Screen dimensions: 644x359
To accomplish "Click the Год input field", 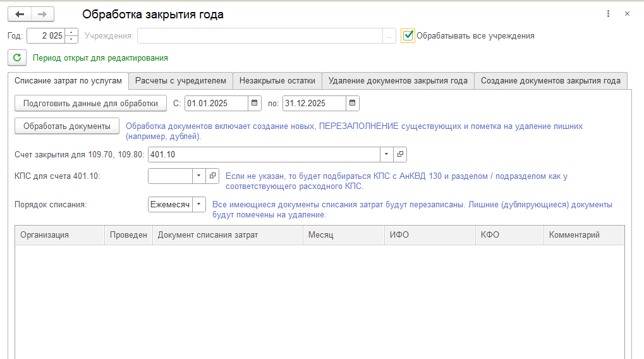I will tap(46, 36).
